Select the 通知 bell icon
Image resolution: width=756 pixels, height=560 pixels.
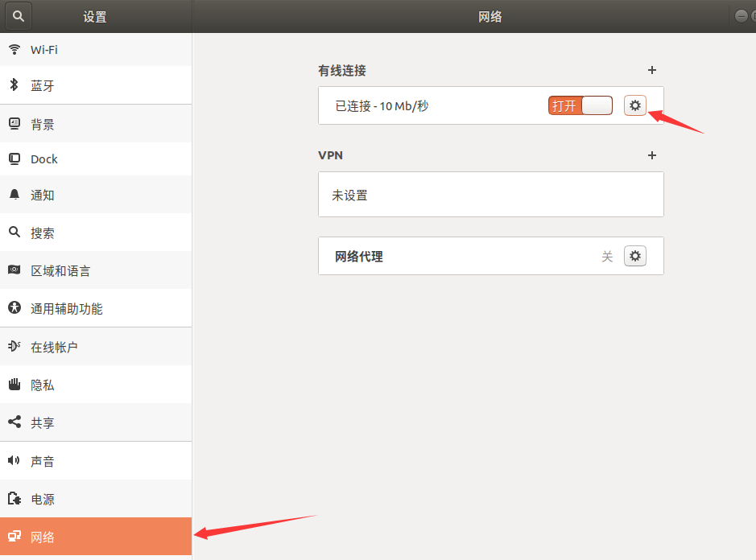(x=14, y=194)
